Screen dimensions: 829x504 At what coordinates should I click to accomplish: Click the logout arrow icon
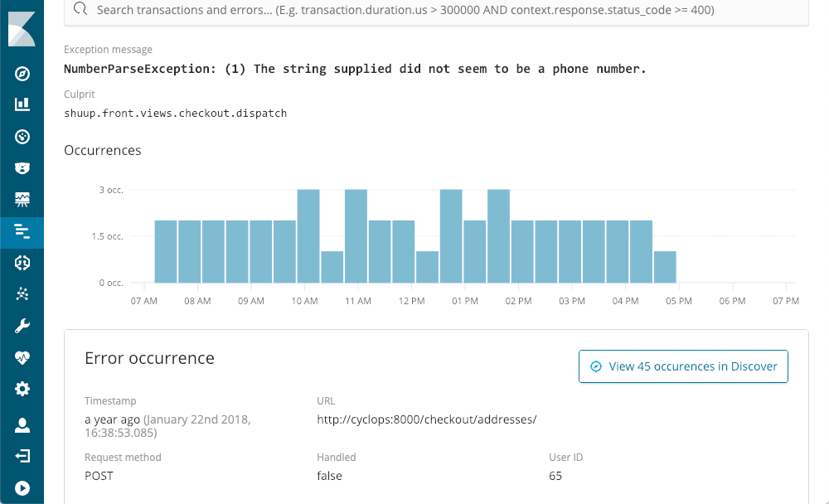(x=22, y=456)
